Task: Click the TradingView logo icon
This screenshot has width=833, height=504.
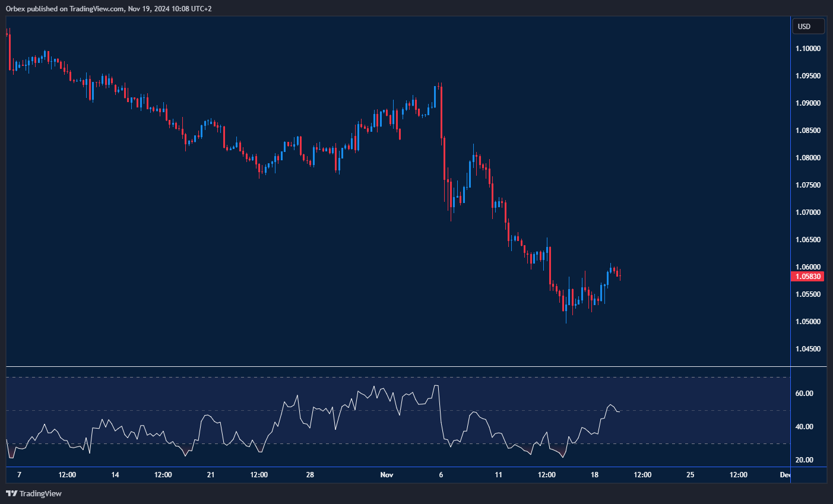Action: (11, 493)
